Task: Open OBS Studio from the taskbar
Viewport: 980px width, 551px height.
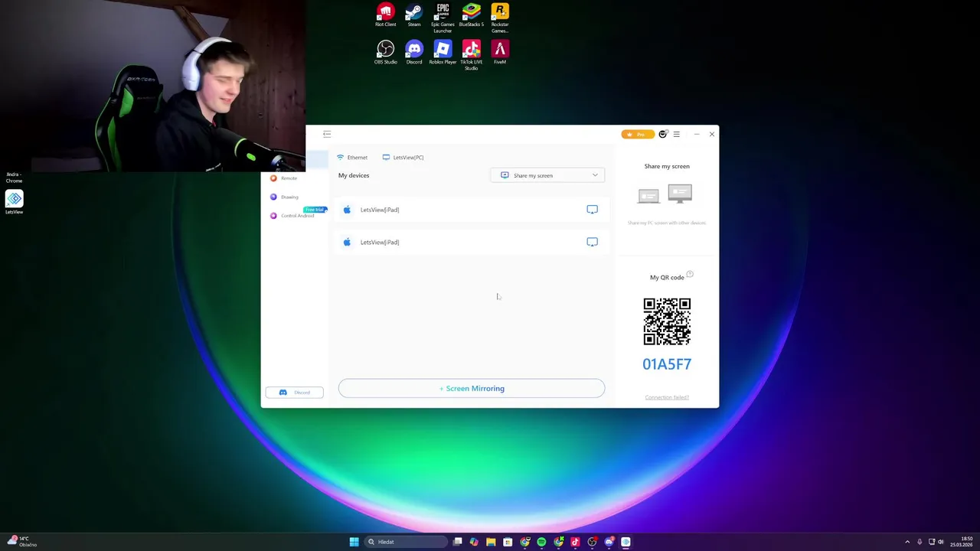Action: coord(592,542)
